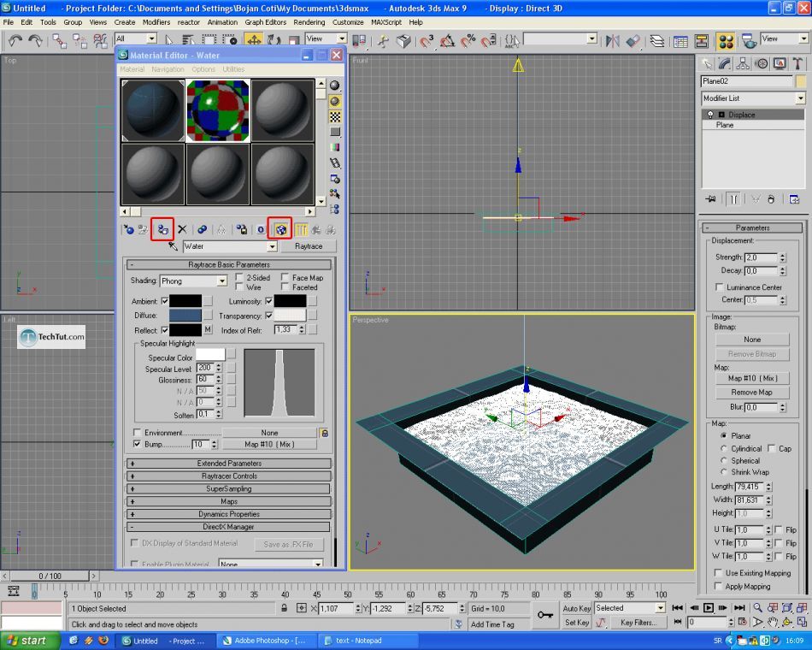Enable Luminance Center checkbox
This screenshot has width=812, height=650.
[719, 287]
